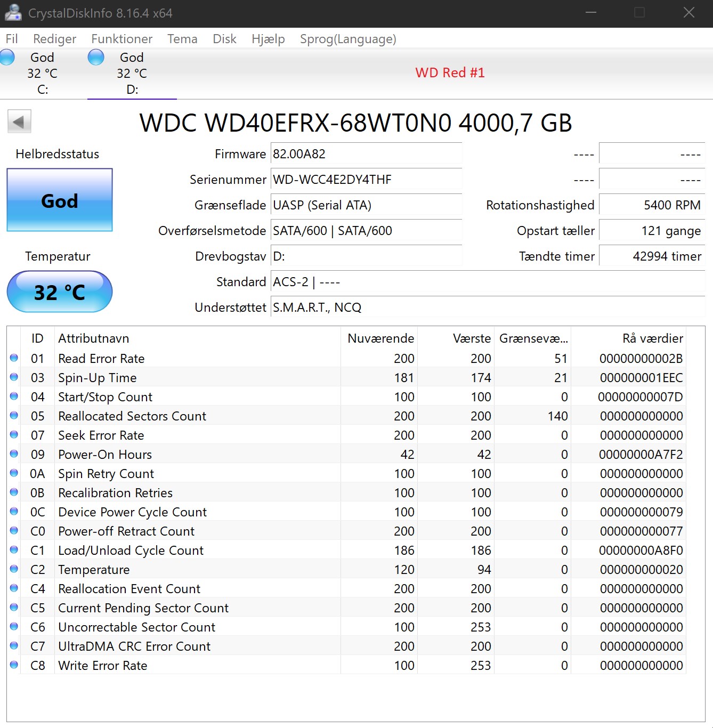Click the status dot for Start/Stop Count
713x728 pixels.
coord(14,397)
